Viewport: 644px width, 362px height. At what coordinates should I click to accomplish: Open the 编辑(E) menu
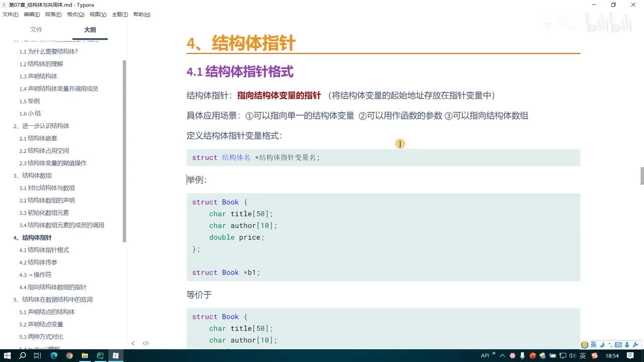32,15
